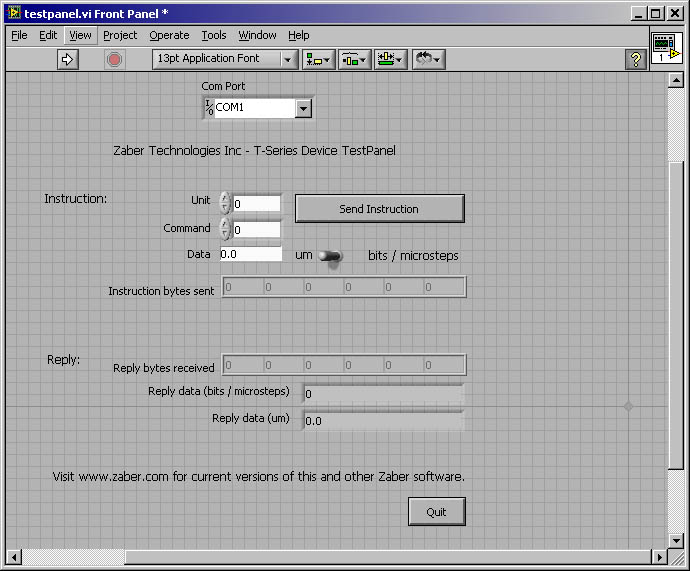690x571 pixels.
Task: Open the Help menu
Action: (x=298, y=35)
